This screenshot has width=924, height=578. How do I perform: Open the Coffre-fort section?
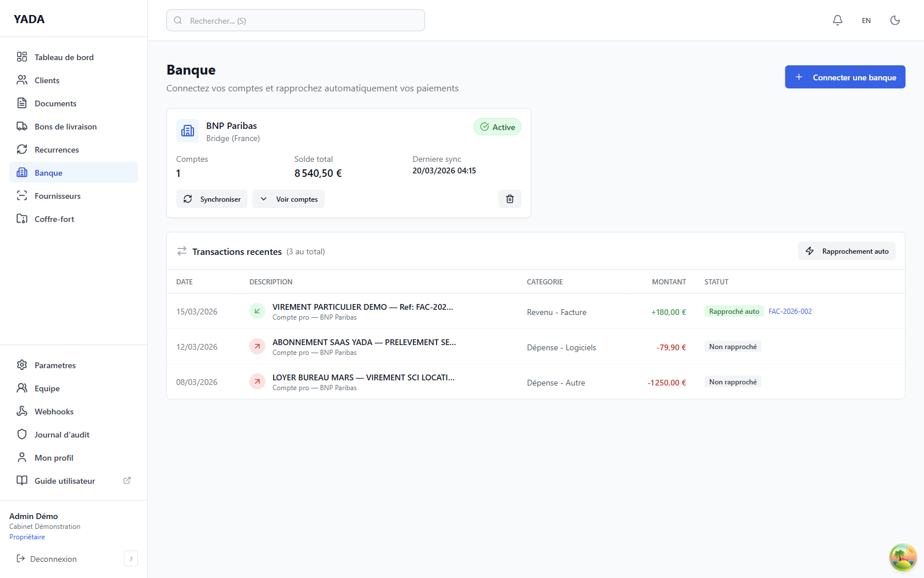click(x=54, y=218)
